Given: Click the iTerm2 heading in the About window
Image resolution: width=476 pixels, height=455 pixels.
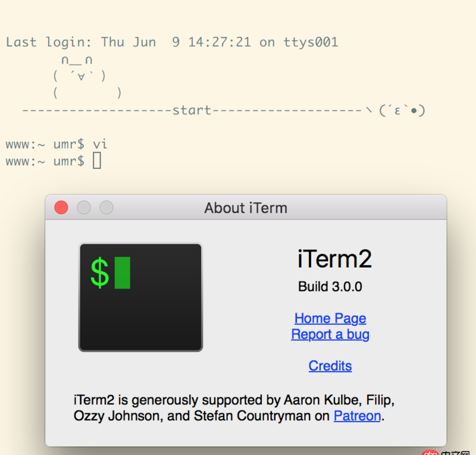Looking at the screenshot, I should click(334, 259).
